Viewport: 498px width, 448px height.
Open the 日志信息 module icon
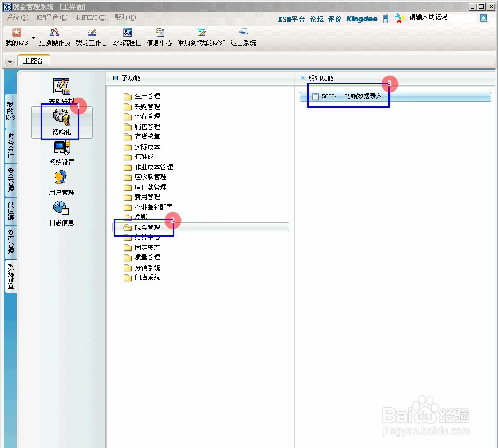click(61, 208)
